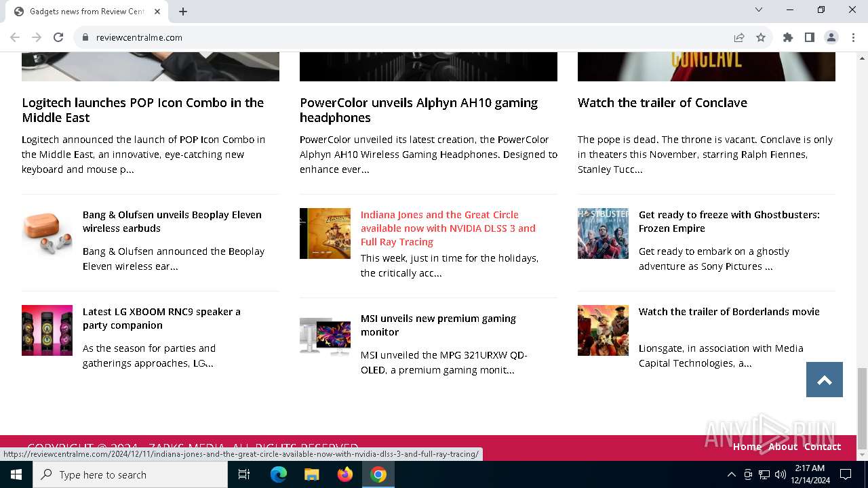Image resolution: width=868 pixels, height=488 pixels.
Task: Launch Microsoft Edge from the taskbar
Action: pyautogui.click(x=279, y=474)
